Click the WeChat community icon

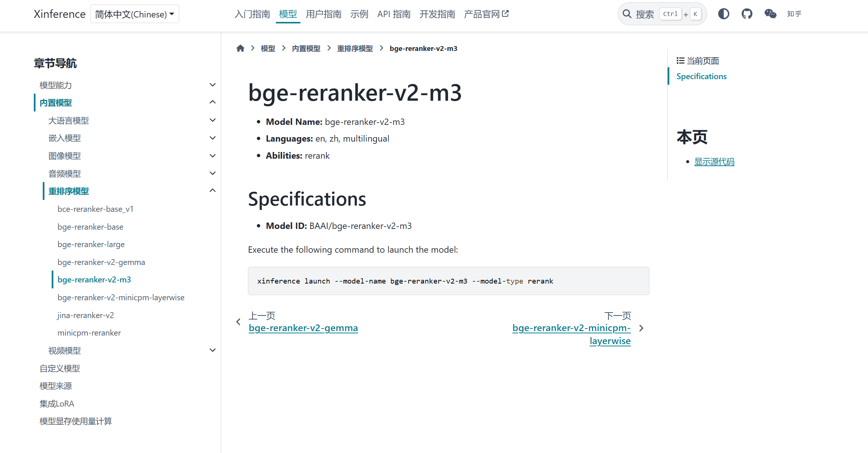click(x=770, y=14)
